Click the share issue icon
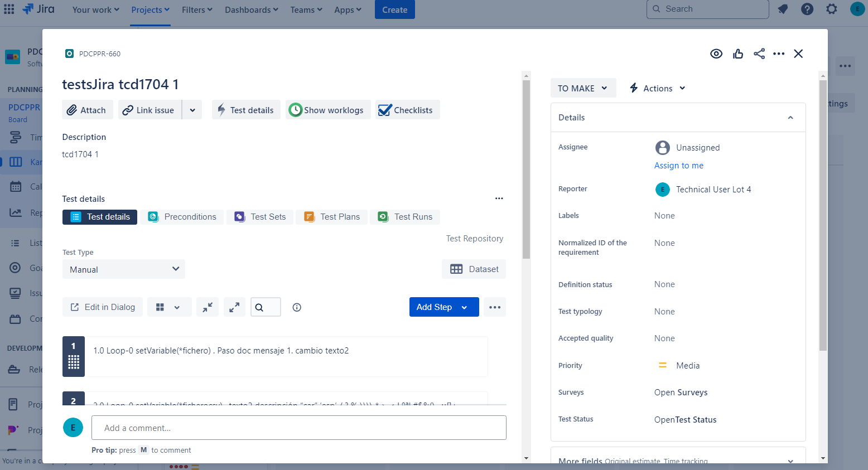The width and height of the screenshot is (868, 470). coord(759,54)
